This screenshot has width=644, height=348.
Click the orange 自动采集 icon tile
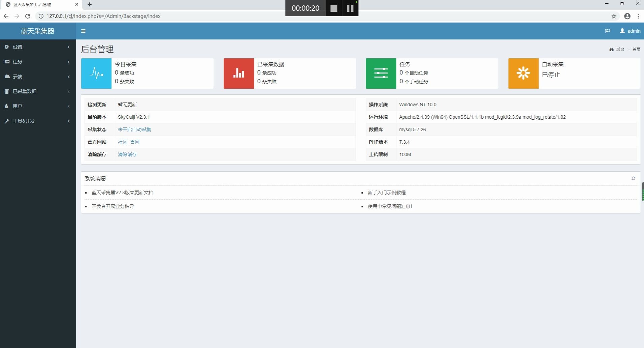[x=523, y=74]
